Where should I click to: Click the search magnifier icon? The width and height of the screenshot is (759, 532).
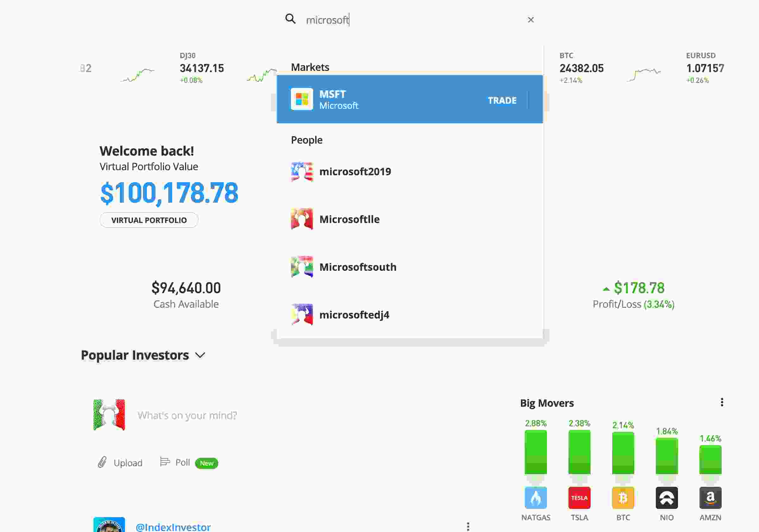[290, 19]
